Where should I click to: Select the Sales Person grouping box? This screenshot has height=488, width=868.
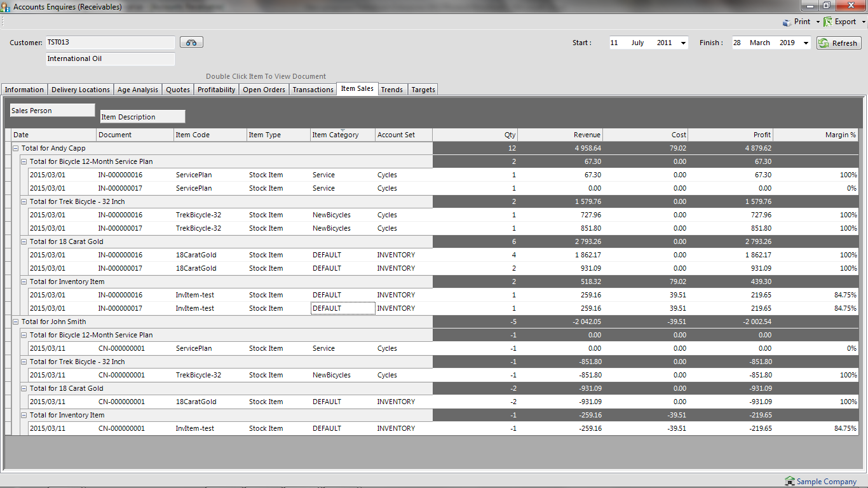click(52, 111)
